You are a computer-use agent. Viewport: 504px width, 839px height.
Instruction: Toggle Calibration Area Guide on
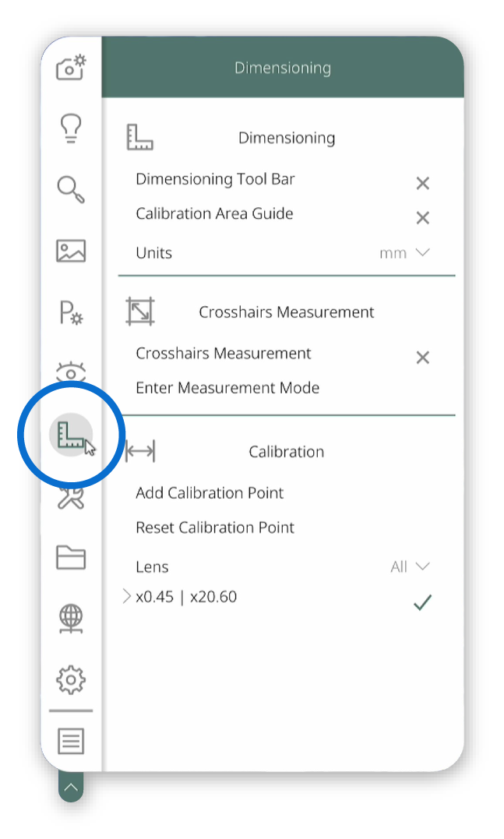pos(423,218)
